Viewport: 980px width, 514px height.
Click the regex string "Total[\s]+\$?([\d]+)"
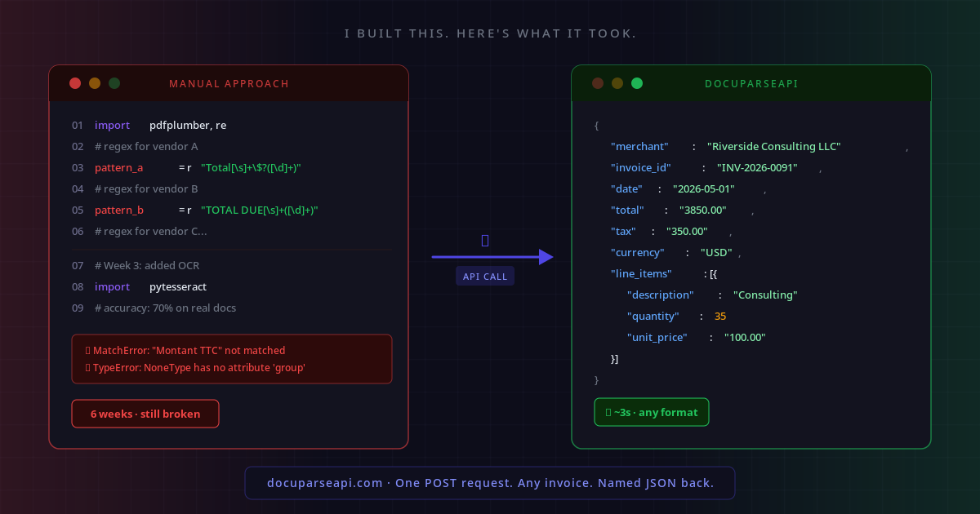251,168
